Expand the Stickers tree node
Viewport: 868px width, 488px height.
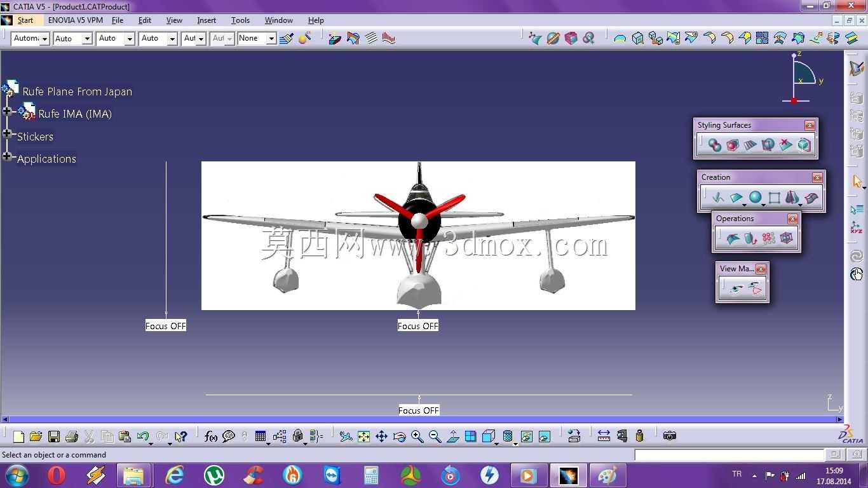pyautogui.click(x=7, y=133)
